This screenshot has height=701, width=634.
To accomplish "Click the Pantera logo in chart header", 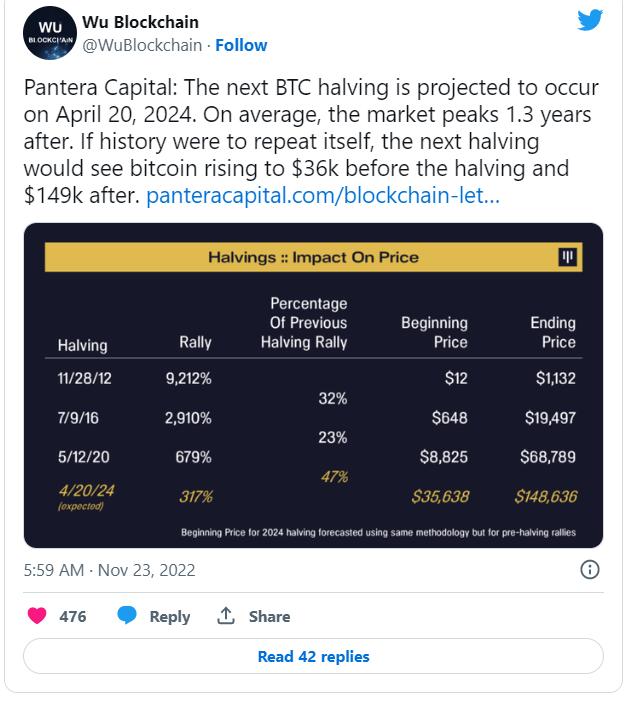I will coord(568,257).
